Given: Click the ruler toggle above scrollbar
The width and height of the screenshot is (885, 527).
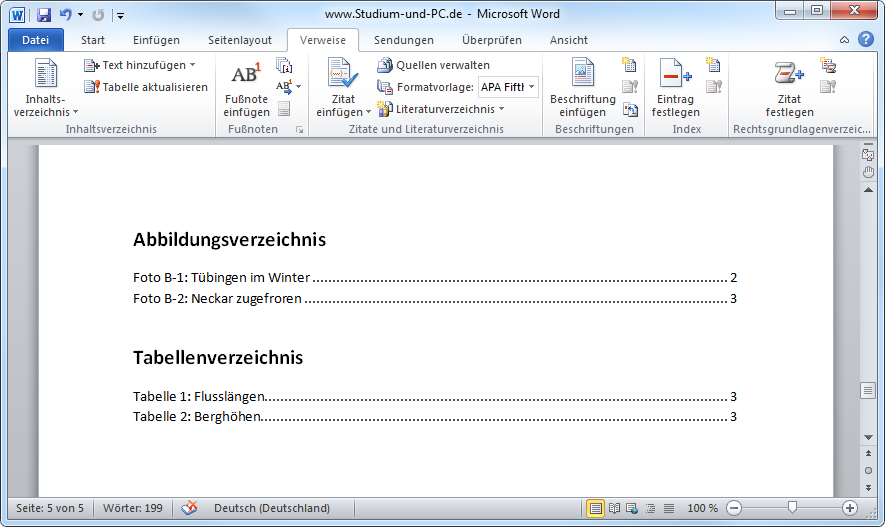Looking at the screenshot, I should coord(868,145).
